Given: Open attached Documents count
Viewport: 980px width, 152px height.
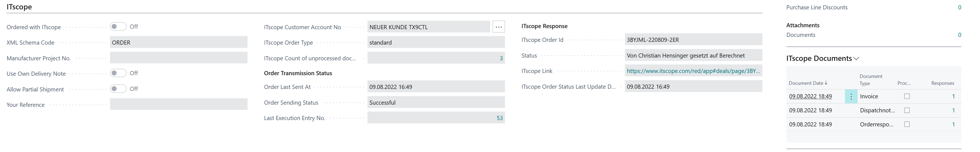Looking at the screenshot, I should tap(959, 35).
